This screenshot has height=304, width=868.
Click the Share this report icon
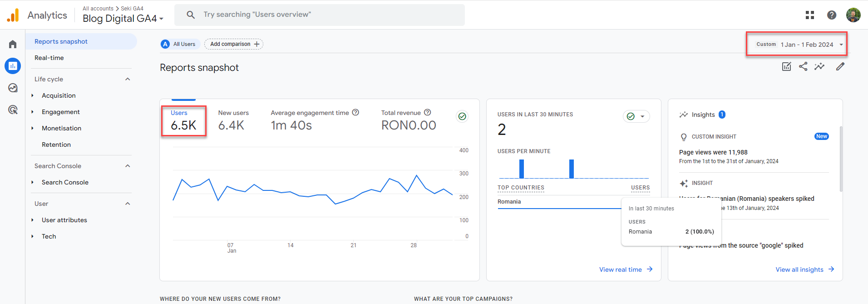coord(803,67)
